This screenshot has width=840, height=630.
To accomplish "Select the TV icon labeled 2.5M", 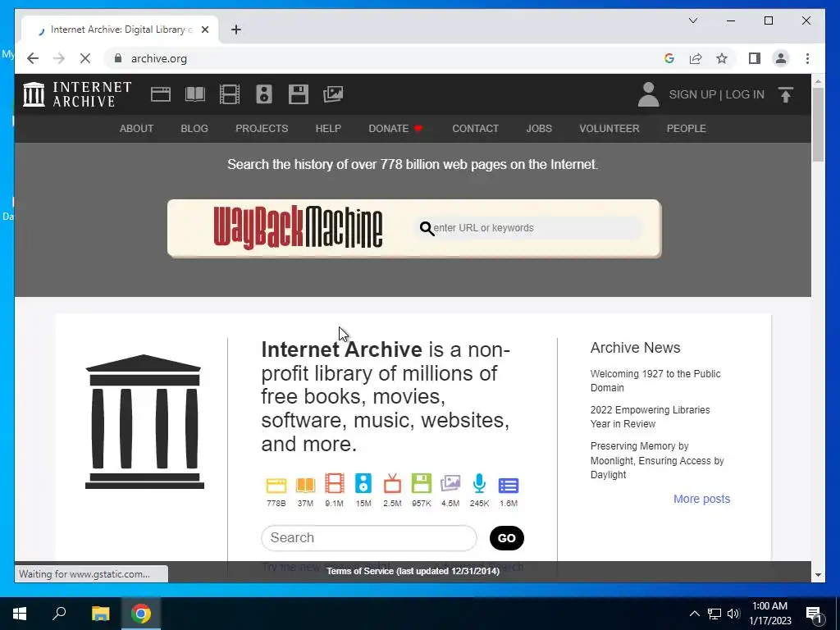I will 392,483.
